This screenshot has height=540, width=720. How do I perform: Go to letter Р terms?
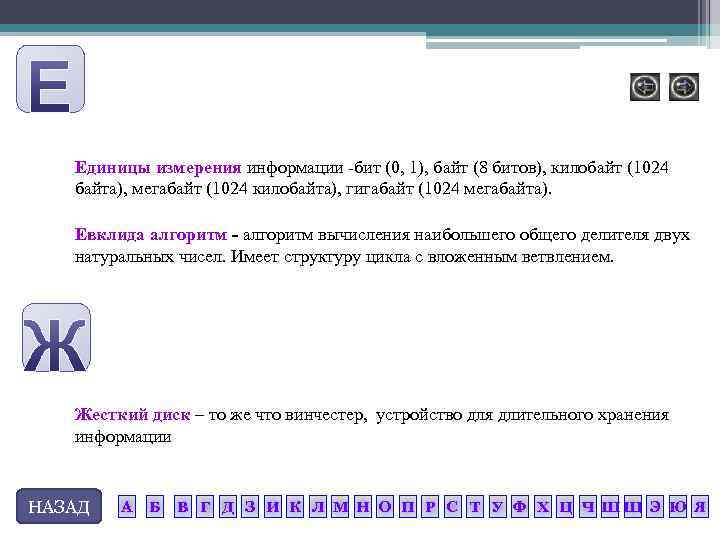[x=430, y=506]
